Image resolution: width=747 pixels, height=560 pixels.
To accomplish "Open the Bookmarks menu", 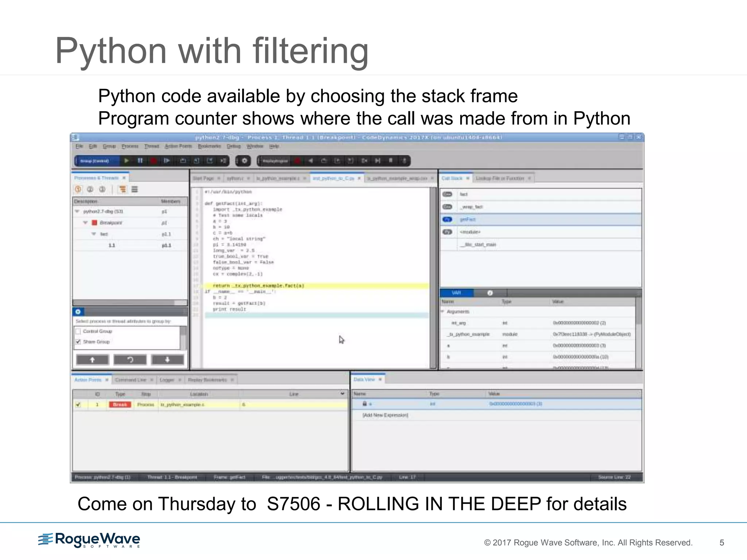I will (x=209, y=146).
